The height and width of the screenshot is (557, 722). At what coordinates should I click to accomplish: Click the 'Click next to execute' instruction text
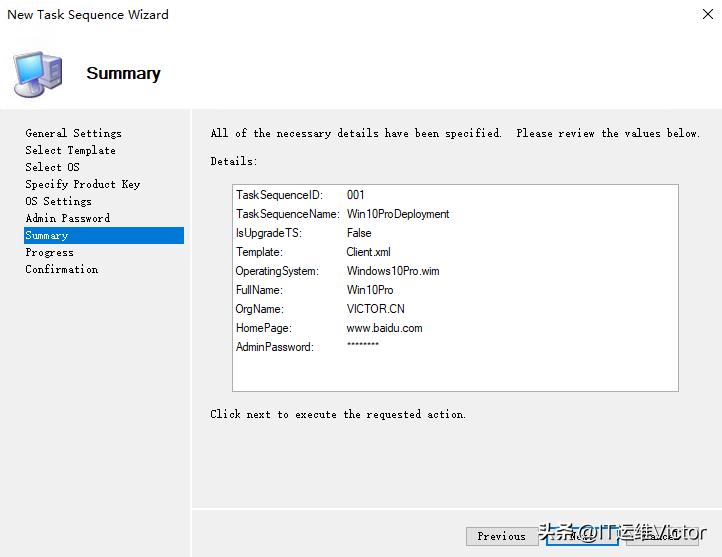[x=338, y=414]
